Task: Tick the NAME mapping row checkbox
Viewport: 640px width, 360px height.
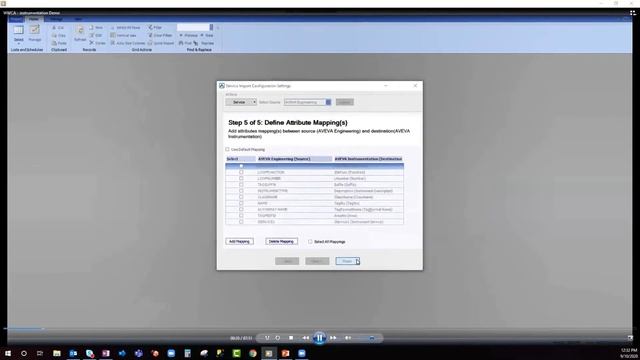Action: pos(241,203)
